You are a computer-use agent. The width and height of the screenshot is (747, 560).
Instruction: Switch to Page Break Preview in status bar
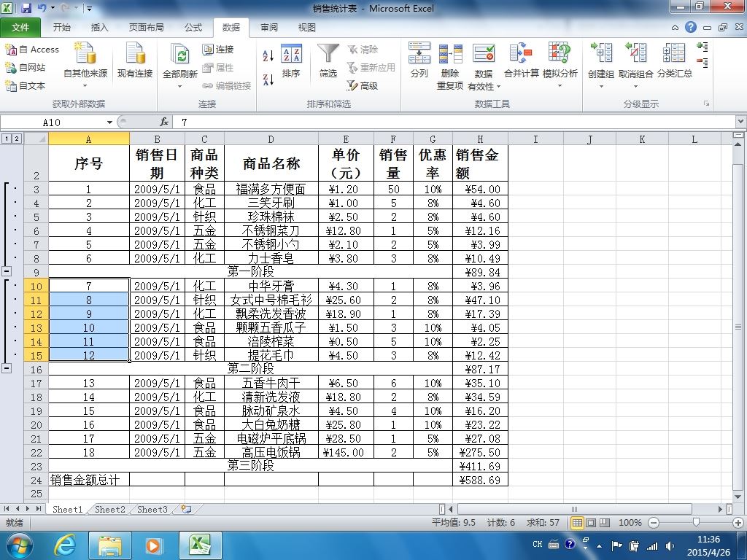click(605, 523)
